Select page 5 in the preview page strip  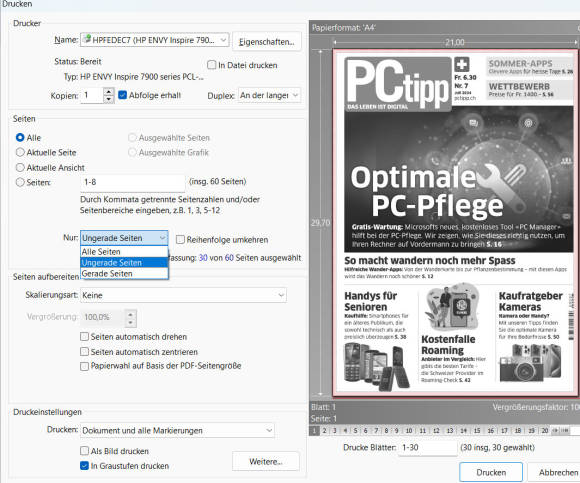355,430
